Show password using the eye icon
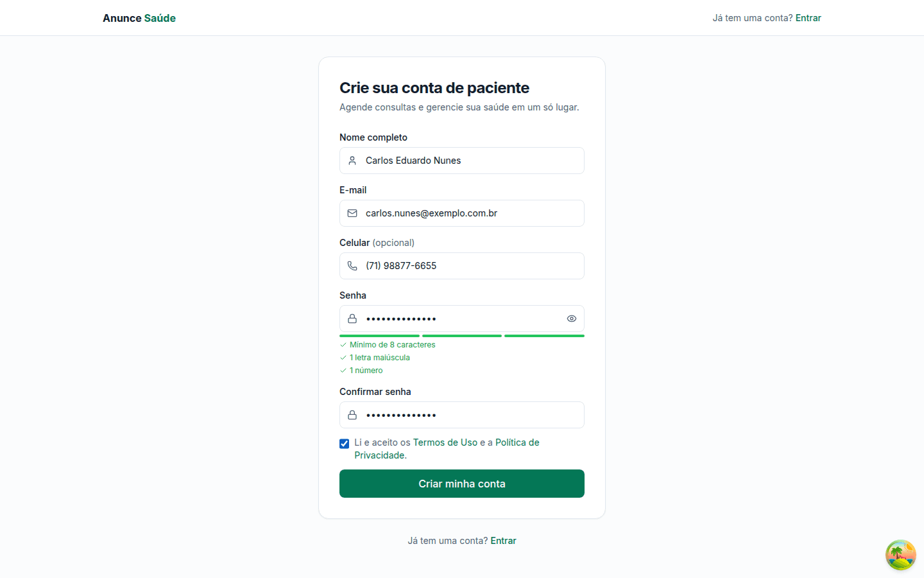 (x=572, y=319)
